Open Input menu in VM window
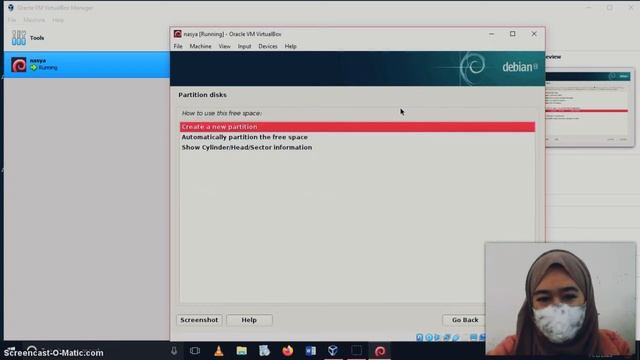Viewport: 640px width, 360px height. (x=244, y=47)
